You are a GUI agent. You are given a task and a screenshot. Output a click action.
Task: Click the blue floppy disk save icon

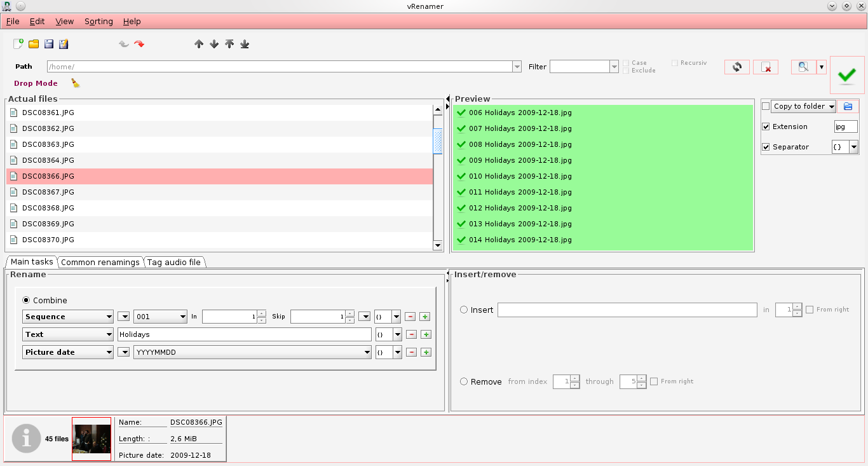[x=49, y=44]
